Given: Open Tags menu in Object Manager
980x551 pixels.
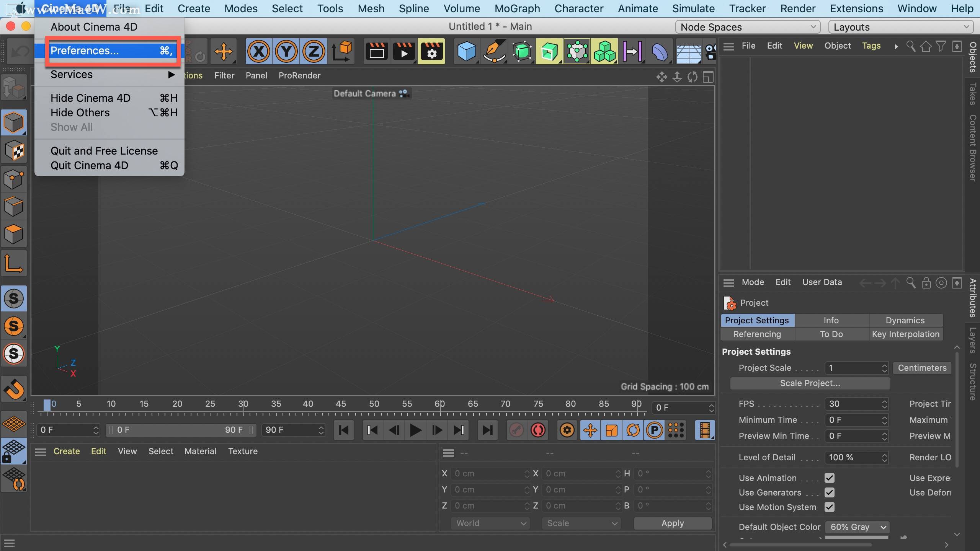Looking at the screenshot, I should 871,46.
